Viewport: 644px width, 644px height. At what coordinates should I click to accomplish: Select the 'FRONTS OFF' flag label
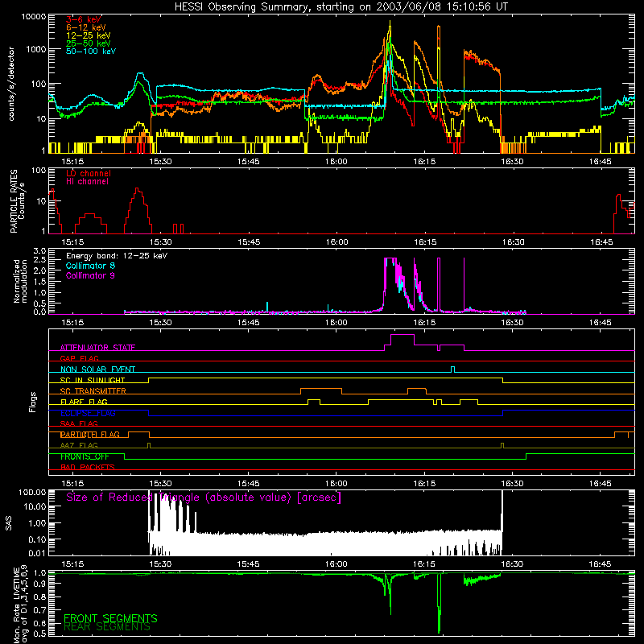coord(85,456)
